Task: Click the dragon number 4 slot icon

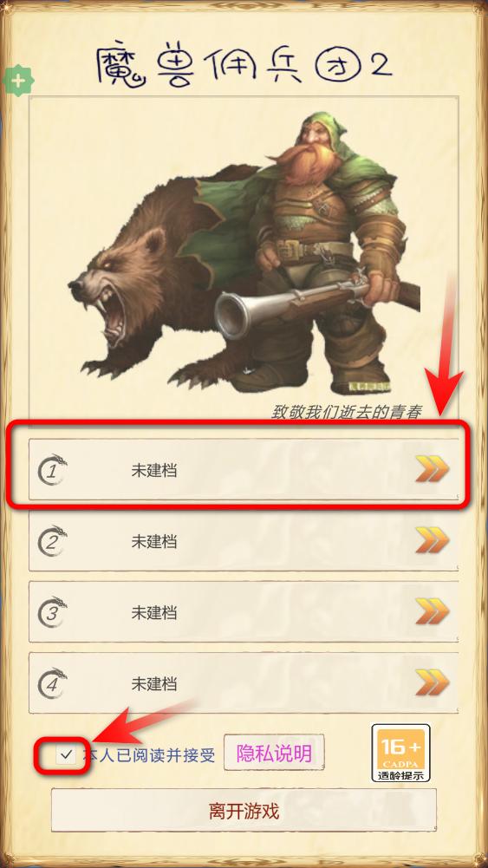Action: tap(53, 683)
